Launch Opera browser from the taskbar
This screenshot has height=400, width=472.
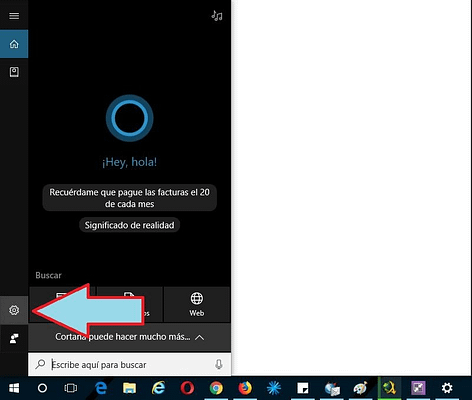pyautogui.click(x=187, y=388)
